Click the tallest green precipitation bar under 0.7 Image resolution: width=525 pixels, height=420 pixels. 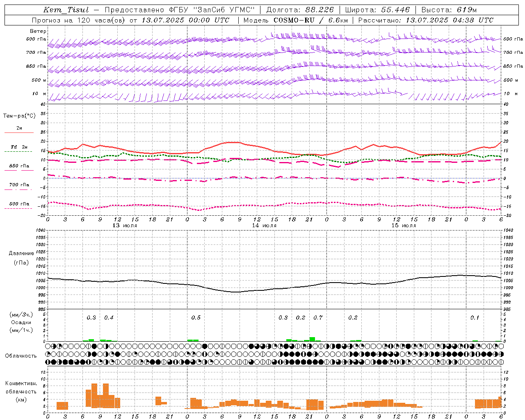pyautogui.click(x=312, y=339)
